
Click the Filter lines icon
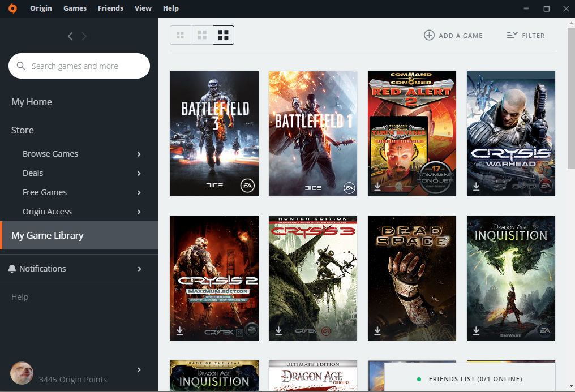512,35
